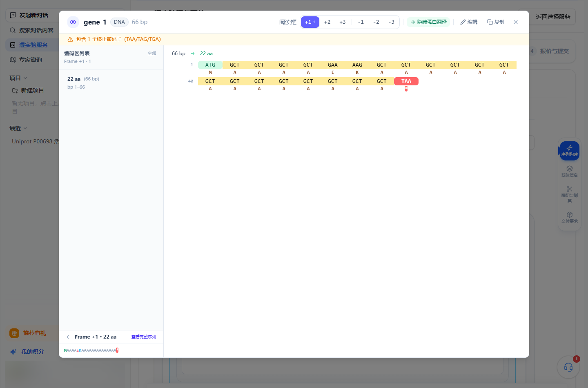Screen dimensions: 588x388
Task: Click the 66 bp to 22 aa arrow
Action: tap(193, 54)
